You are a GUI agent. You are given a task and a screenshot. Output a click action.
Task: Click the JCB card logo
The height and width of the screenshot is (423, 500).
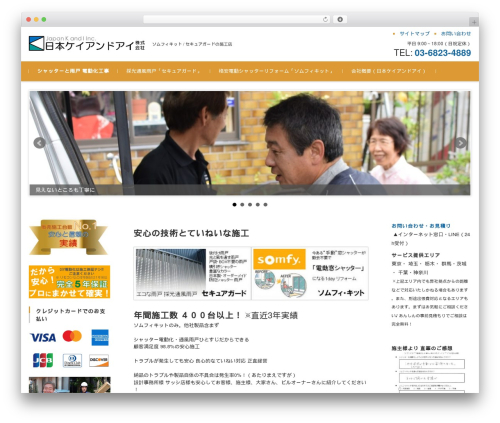[x=43, y=360]
